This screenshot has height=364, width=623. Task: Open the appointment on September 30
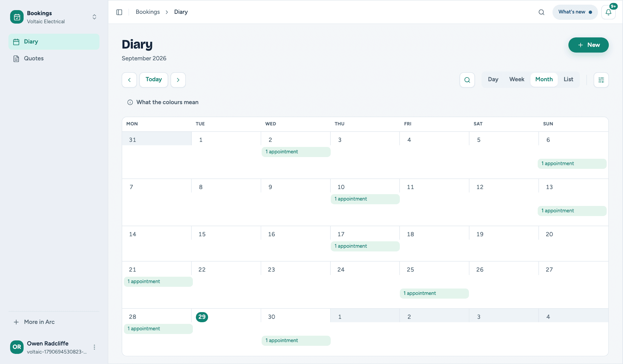[x=296, y=341]
